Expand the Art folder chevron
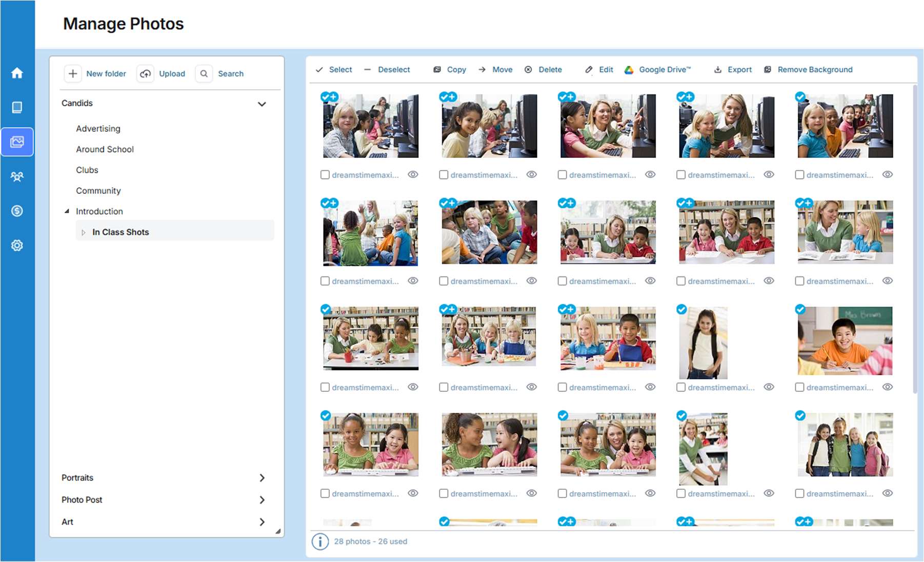The image size is (924, 562). [x=262, y=522]
